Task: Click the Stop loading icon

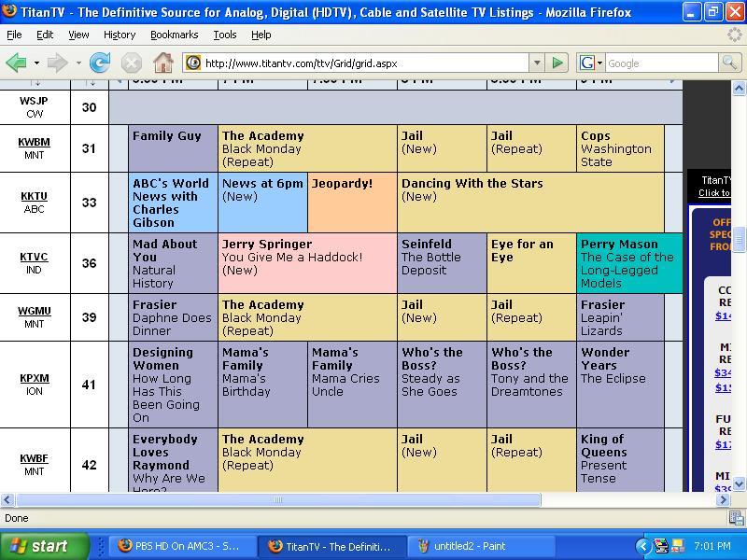Action: coord(131,63)
